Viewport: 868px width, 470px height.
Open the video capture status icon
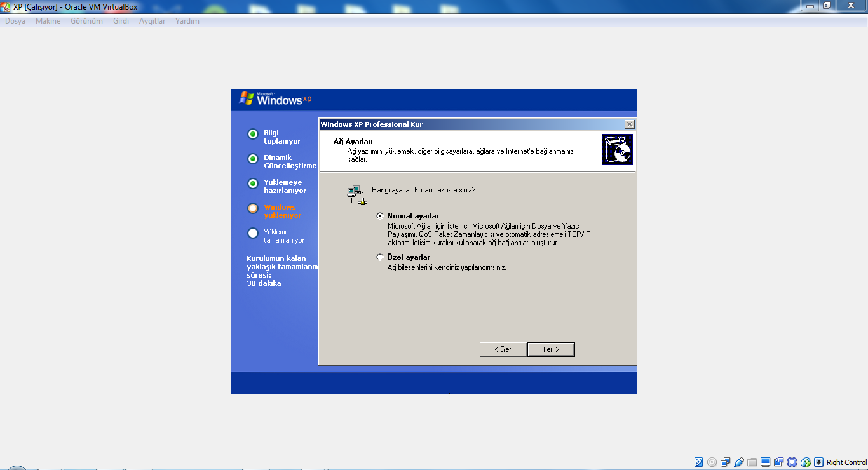pyautogui.click(x=778, y=462)
